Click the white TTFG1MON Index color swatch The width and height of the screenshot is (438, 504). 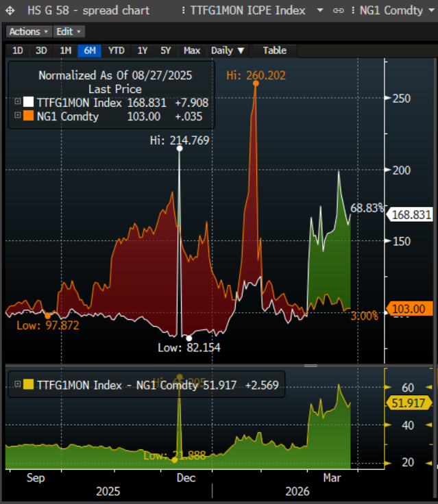pyautogui.click(x=28, y=102)
